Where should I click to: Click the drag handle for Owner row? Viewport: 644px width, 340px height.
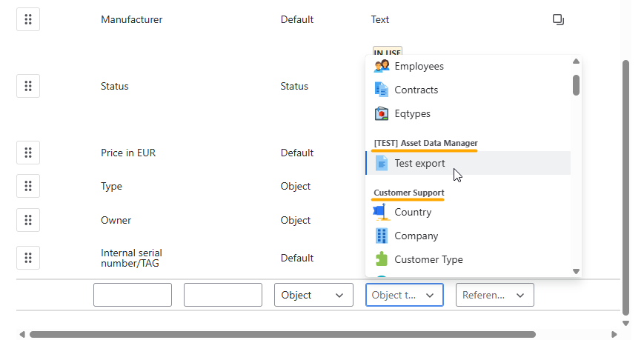28,220
